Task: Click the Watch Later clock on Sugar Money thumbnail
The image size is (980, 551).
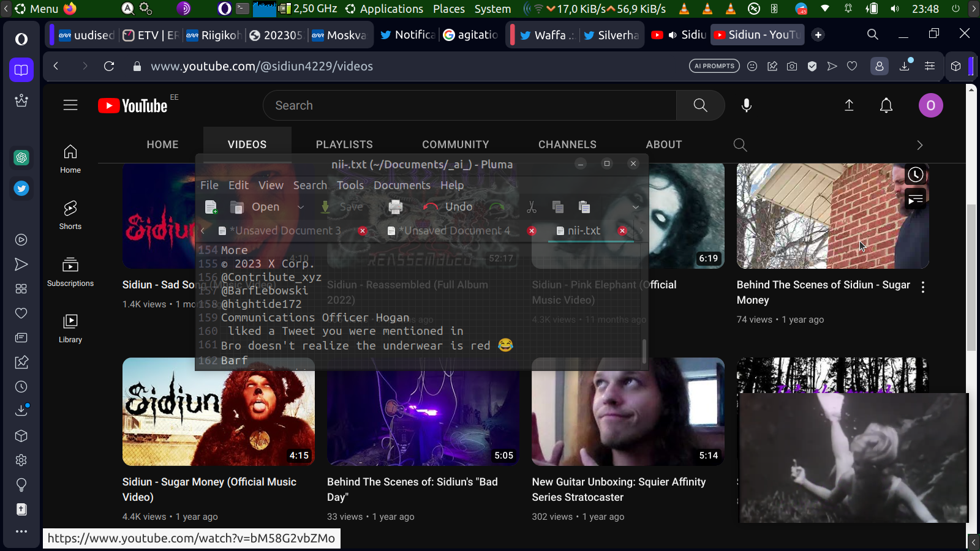Action: click(x=915, y=175)
